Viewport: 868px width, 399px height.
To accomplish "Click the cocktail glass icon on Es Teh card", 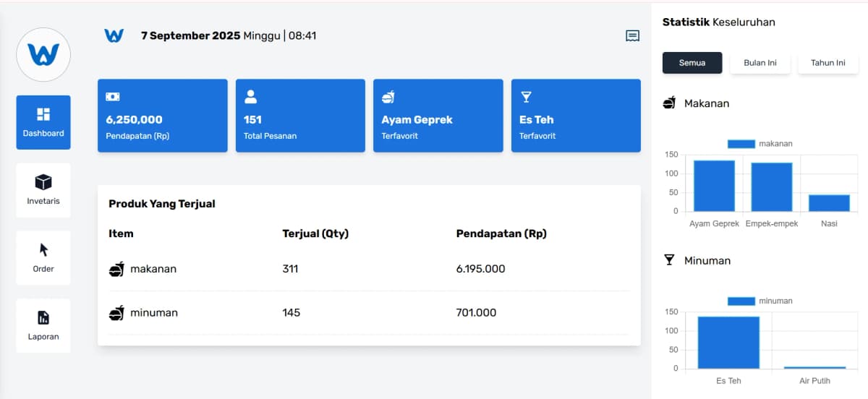I will click(x=526, y=97).
